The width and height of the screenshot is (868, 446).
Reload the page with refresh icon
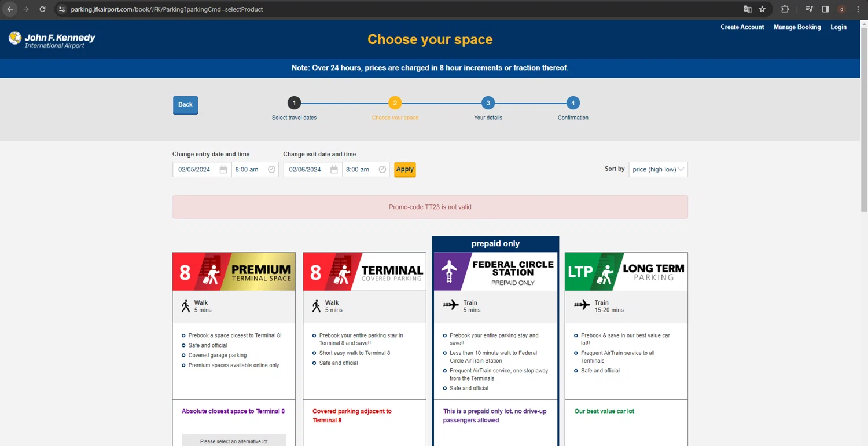[42, 9]
